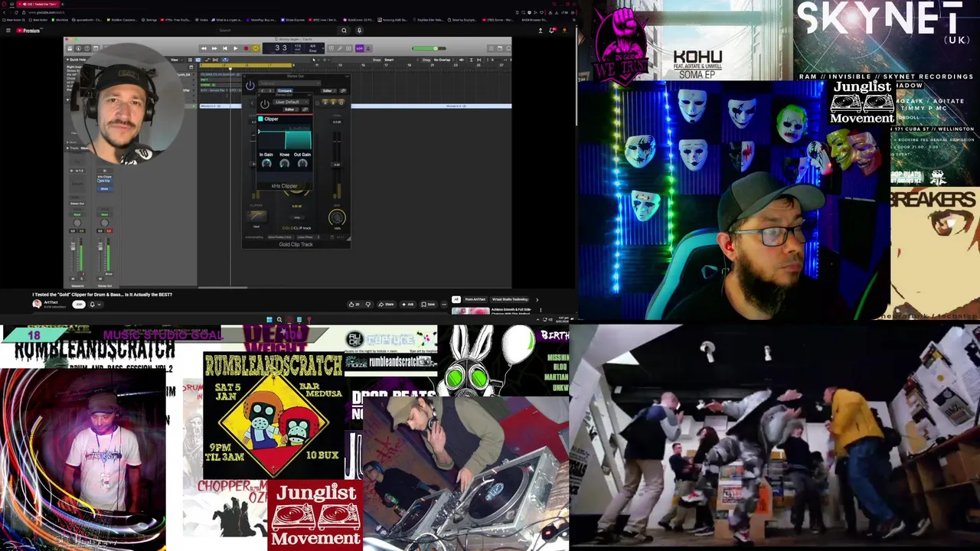Image resolution: width=980 pixels, height=551 pixels.
Task: Open the YouTube Create upload icon
Action: [541, 31]
